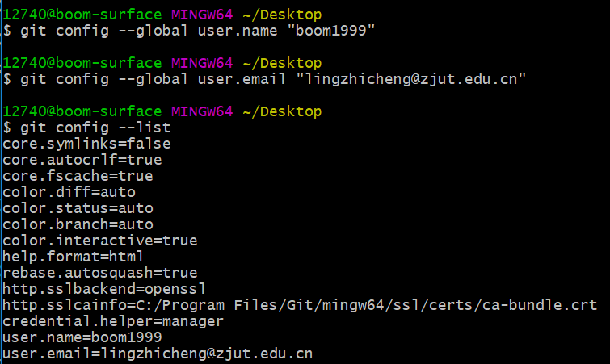
Task: Place cursor on color.branch=auto line
Action: 78,224
